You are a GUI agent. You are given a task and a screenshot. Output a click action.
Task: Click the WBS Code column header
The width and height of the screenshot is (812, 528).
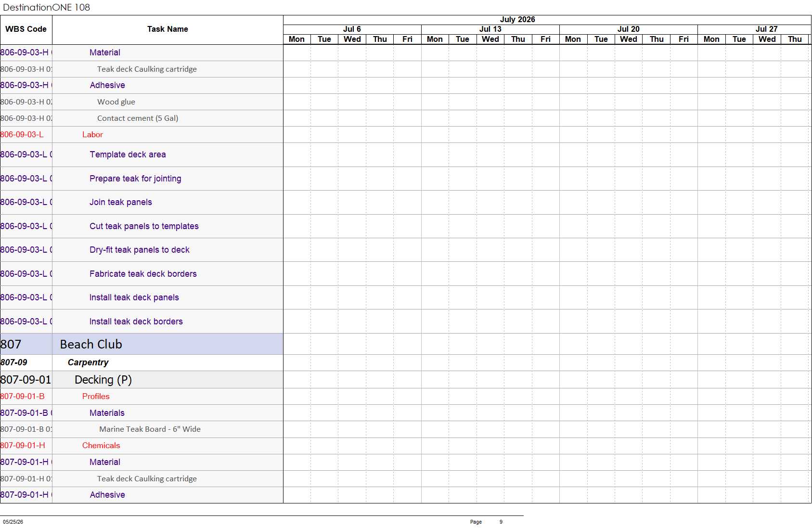click(x=26, y=29)
